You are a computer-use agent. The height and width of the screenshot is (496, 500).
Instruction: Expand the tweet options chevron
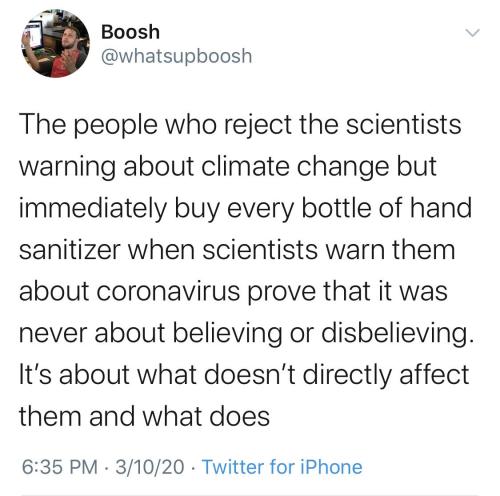472,33
